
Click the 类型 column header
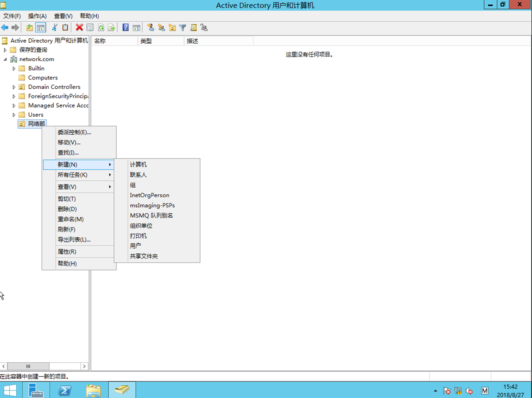point(161,41)
